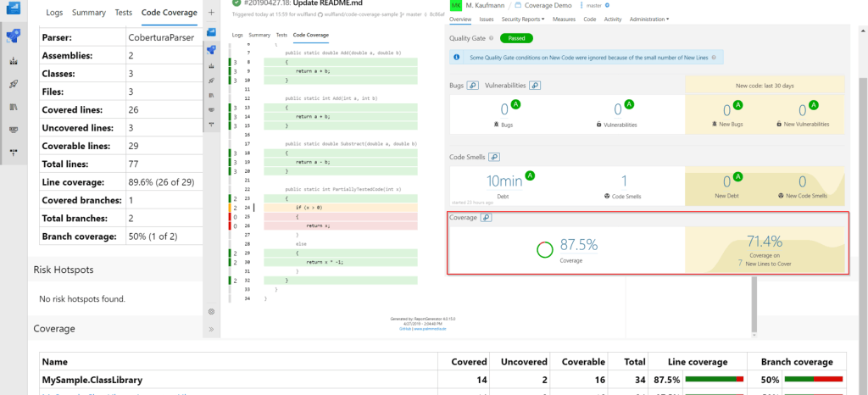Click the GitHub link in report footer

click(x=405, y=329)
